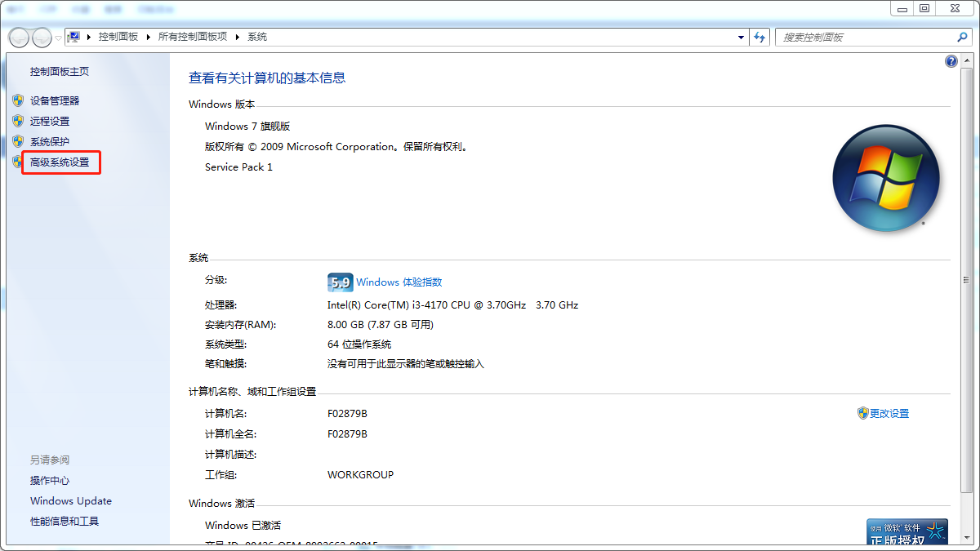This screenshot has height=551, width=980.
Task: Click shield icon next to 远程设置
Action: pos(18,121)
